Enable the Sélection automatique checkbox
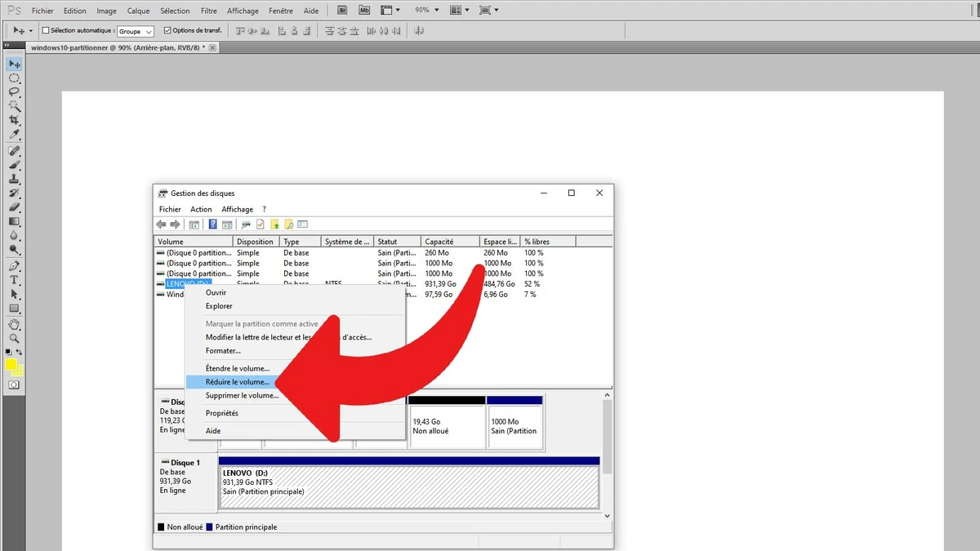The height and width of the screenshot is (551, 980). [46, 31]
